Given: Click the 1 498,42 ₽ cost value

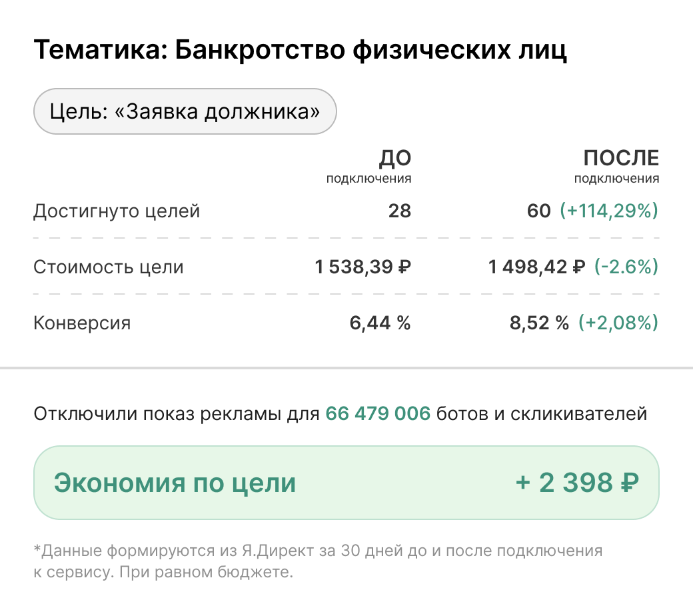Looking at the screenshot, I should coord(536,267).
